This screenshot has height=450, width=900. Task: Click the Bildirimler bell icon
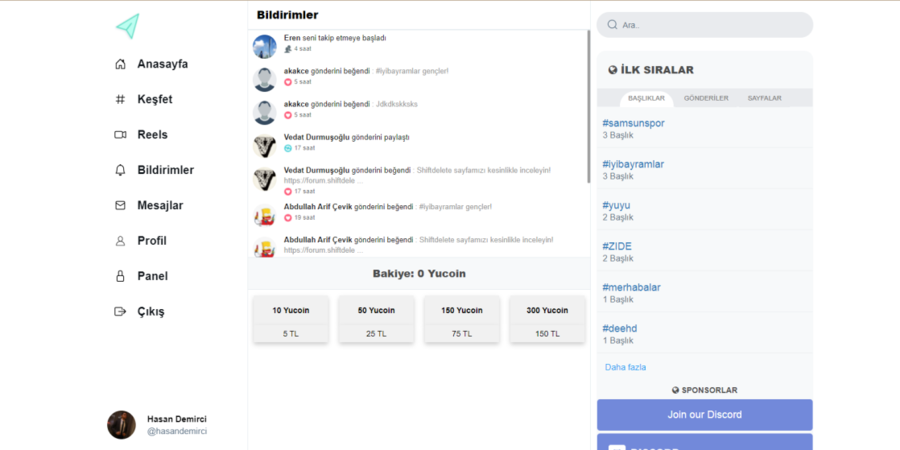120,170
